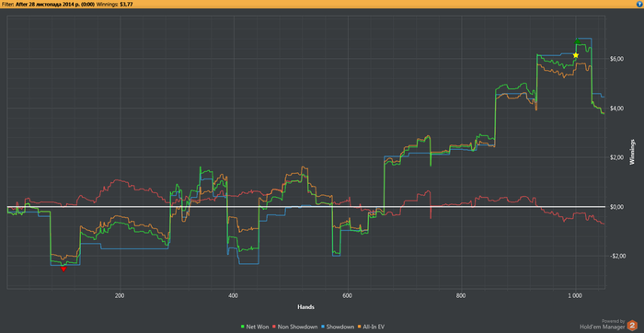Click the $4,00 axis label
Screen dimensions: 644x333
click(x=618, y=108)
